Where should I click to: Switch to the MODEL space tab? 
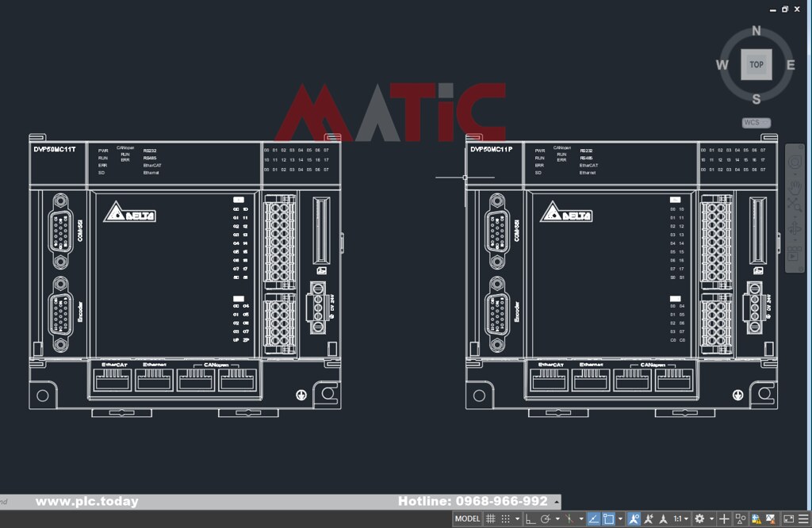point(467,518)
